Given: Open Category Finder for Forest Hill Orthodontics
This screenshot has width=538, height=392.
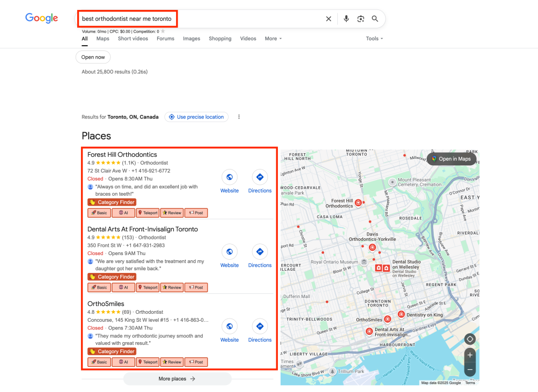Looking at the screenshot, I should pos(112,202).
